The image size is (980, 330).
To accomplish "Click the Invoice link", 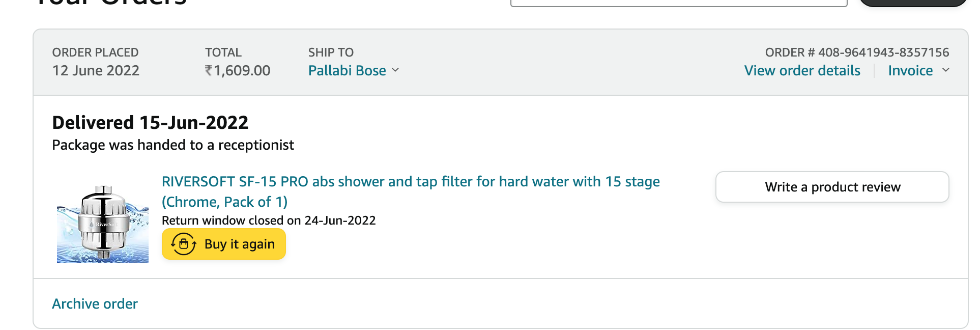I will 910,70.
